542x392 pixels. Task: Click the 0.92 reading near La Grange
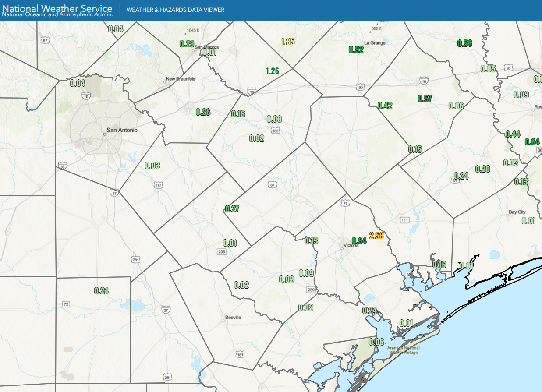356,49
